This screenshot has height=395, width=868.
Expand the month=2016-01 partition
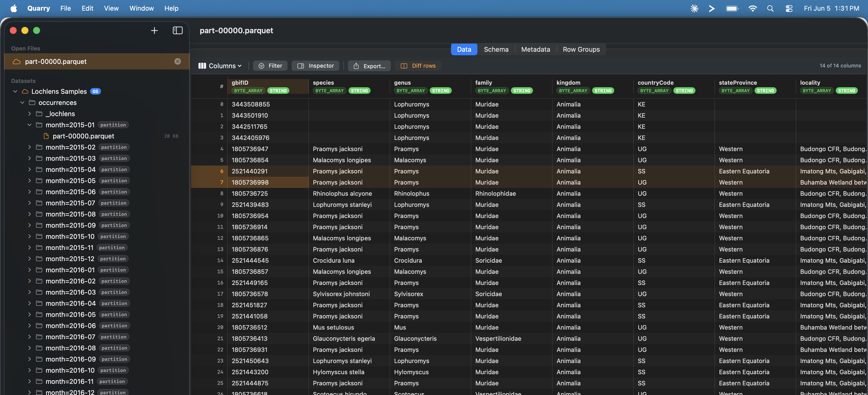coord(29,270)
